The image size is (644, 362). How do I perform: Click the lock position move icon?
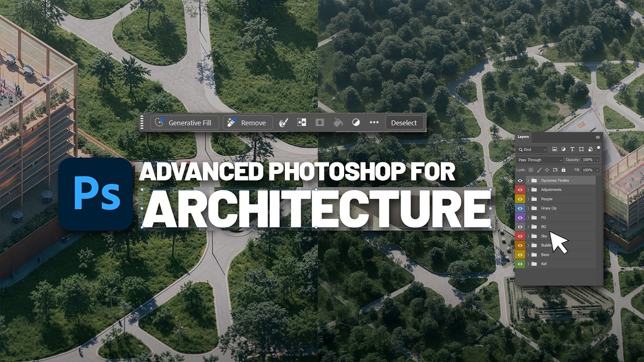[x=547, y=170]
